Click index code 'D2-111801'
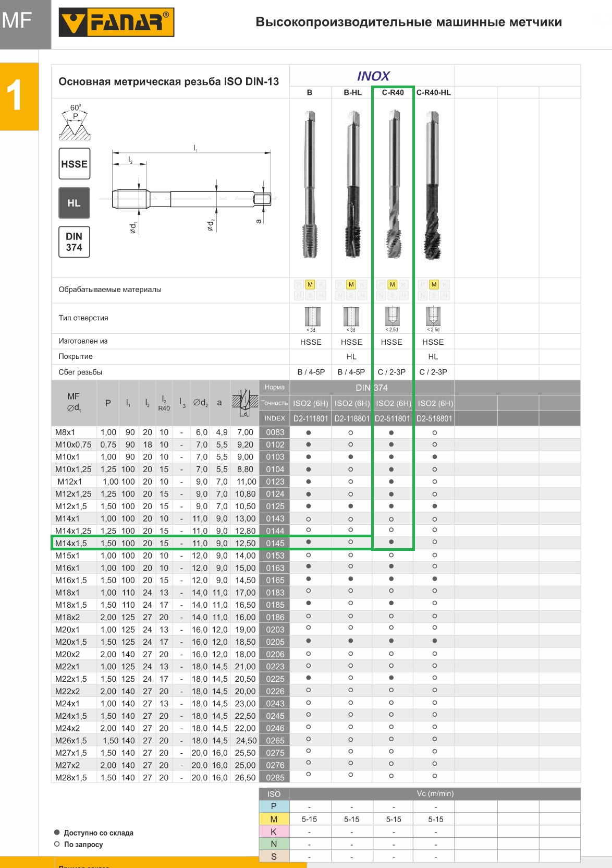 pyautogui.click(x=311, y=418)
